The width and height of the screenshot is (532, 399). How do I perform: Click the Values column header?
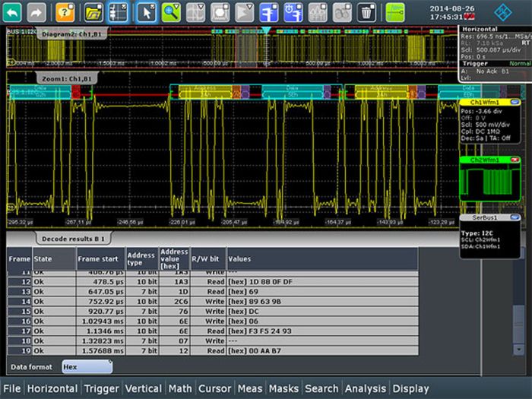(x=322, y=259)
